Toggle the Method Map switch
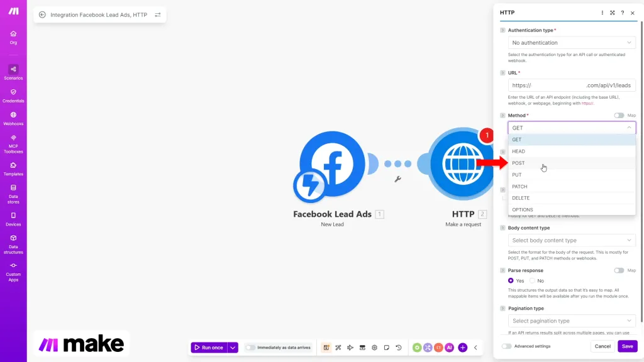The width and height of the screenshot is (644, 362). (619, 116)
